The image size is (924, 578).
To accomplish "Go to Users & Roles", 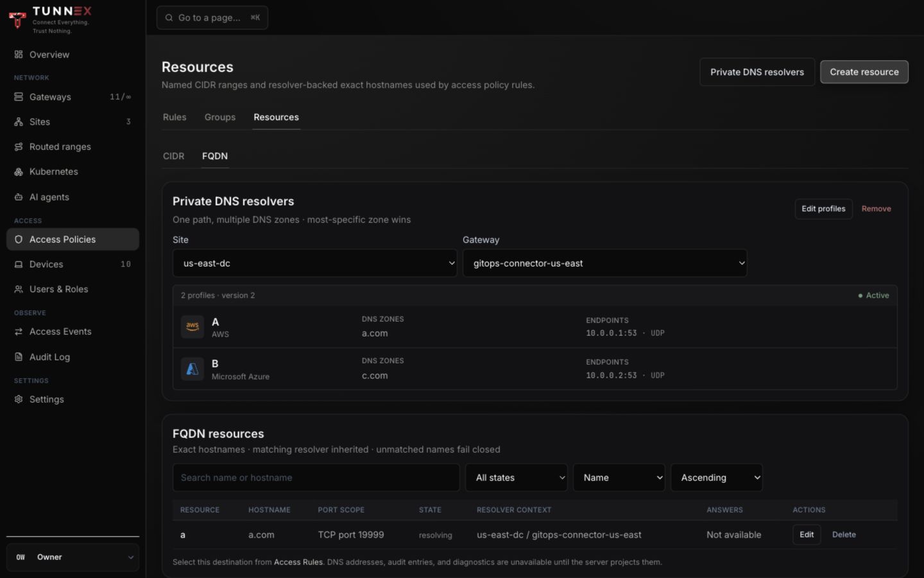I will click(73, 290).
